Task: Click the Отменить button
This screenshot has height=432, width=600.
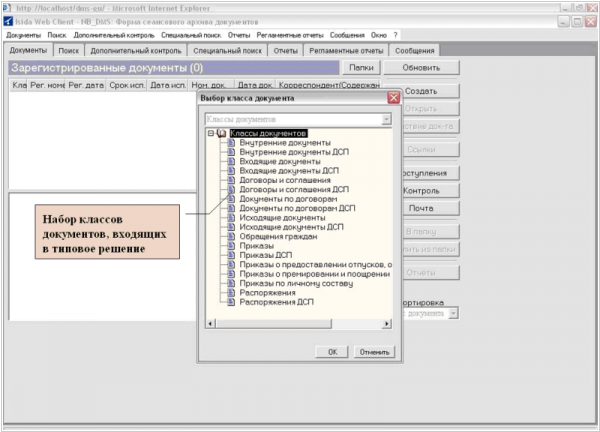Action: click(x=368, y=352)
